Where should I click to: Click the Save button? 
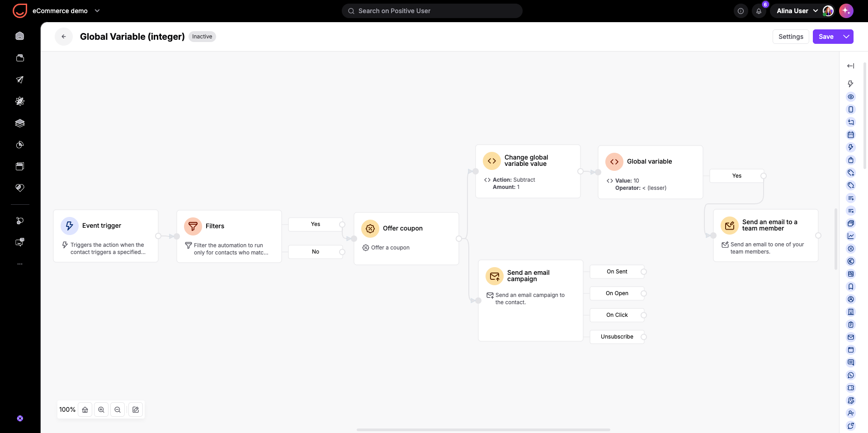click(826, 37)
